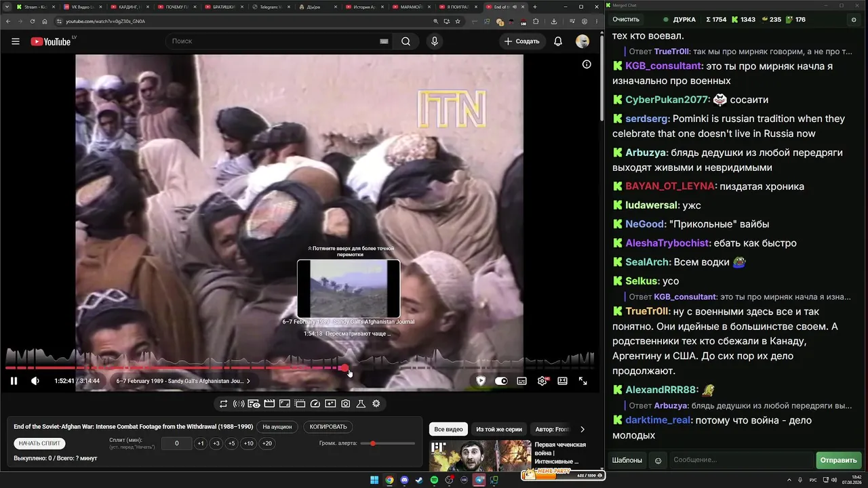Add +1 minute to the split
Viewport: 868px width, 488px height.
click(x=201, y=443)
